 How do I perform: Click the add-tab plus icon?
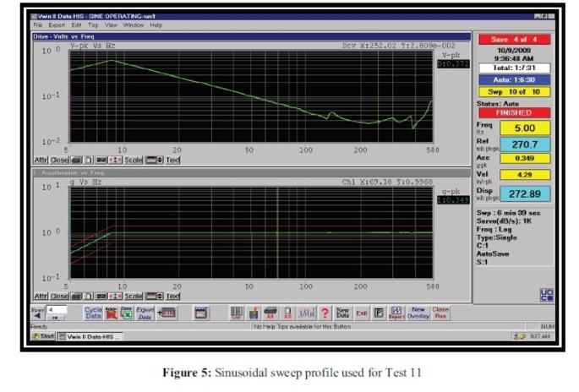tap(167, 313)
